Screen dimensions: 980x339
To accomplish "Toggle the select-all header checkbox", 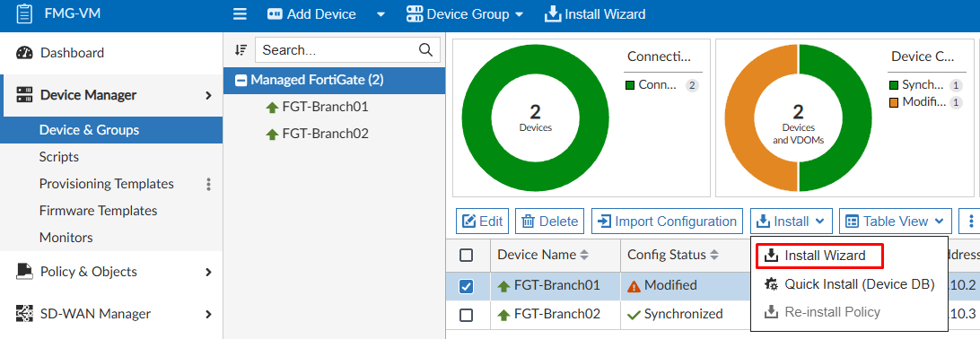I will pyautogui.click(x=466, y=255).
